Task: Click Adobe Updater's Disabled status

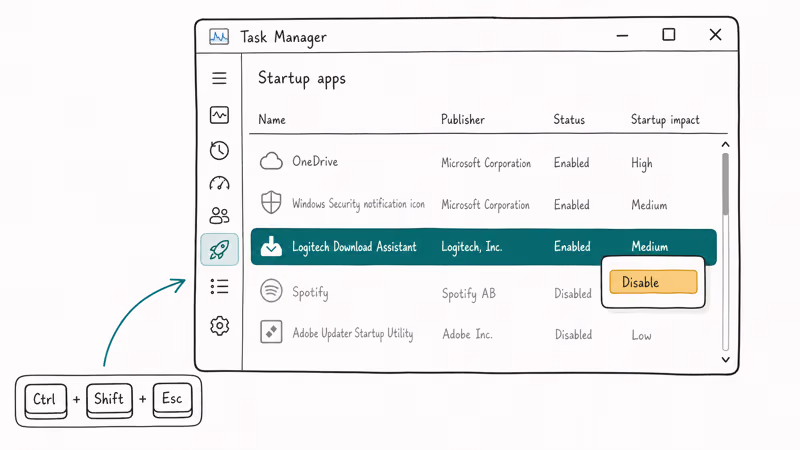Action: point(573,335)
